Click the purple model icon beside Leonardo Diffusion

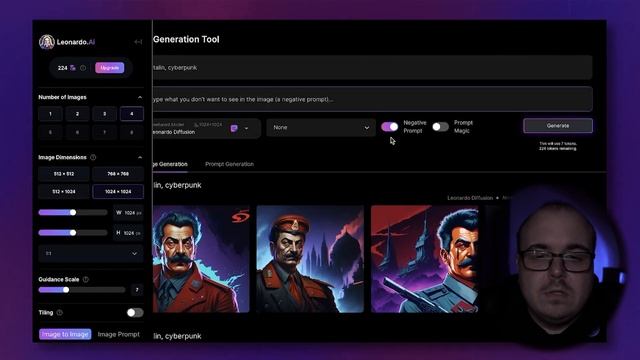(234, 128)
